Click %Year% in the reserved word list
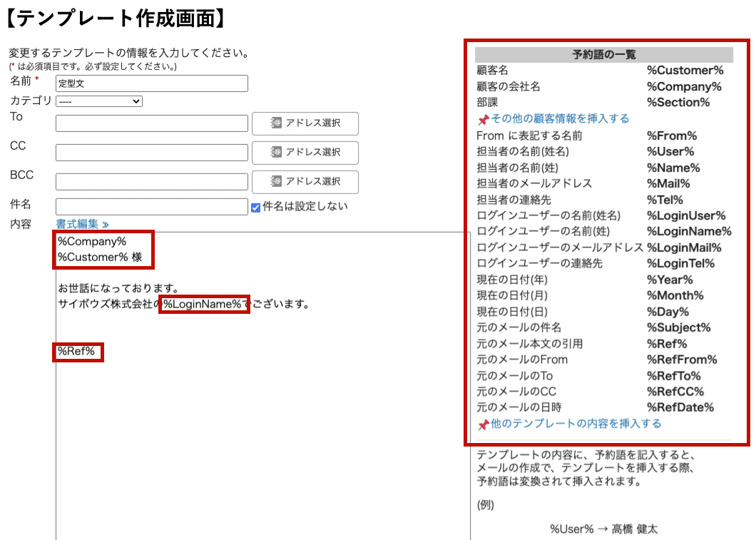 pyautogui.click(x=670, y=280)
